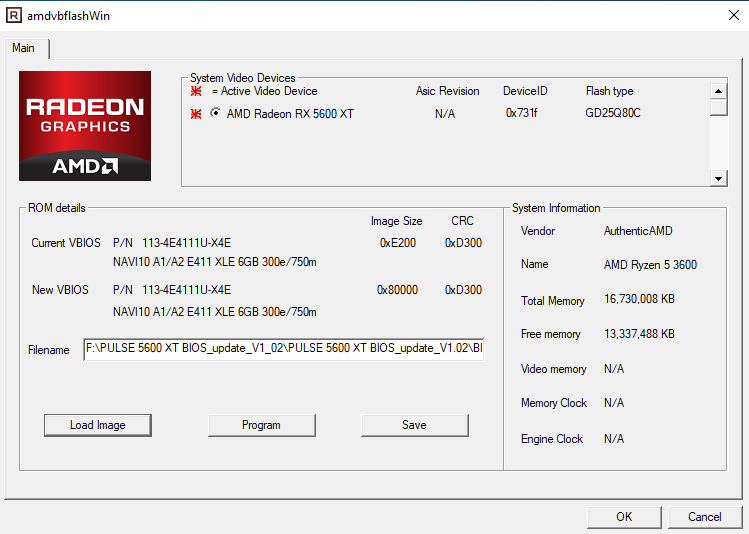The height and width of the screenshot is (534, 749).
Task: Click the Filename path input field
Action: (284, 349)
